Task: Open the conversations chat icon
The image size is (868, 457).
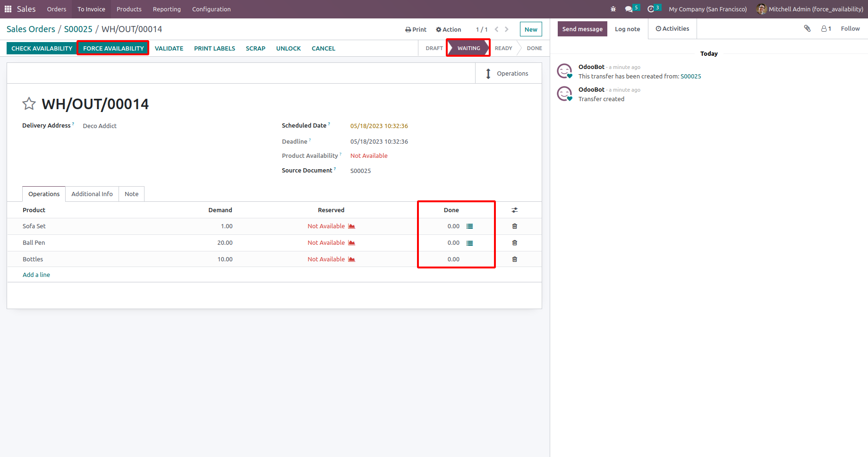Action: 629,9
